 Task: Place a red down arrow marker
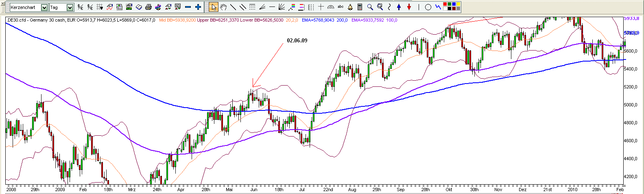pyautogui.click(x=409, y=7)
